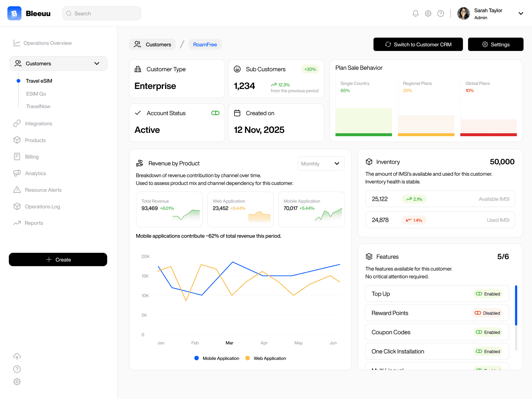
Task: Click the Billing document icon
Action: [17, 156]
